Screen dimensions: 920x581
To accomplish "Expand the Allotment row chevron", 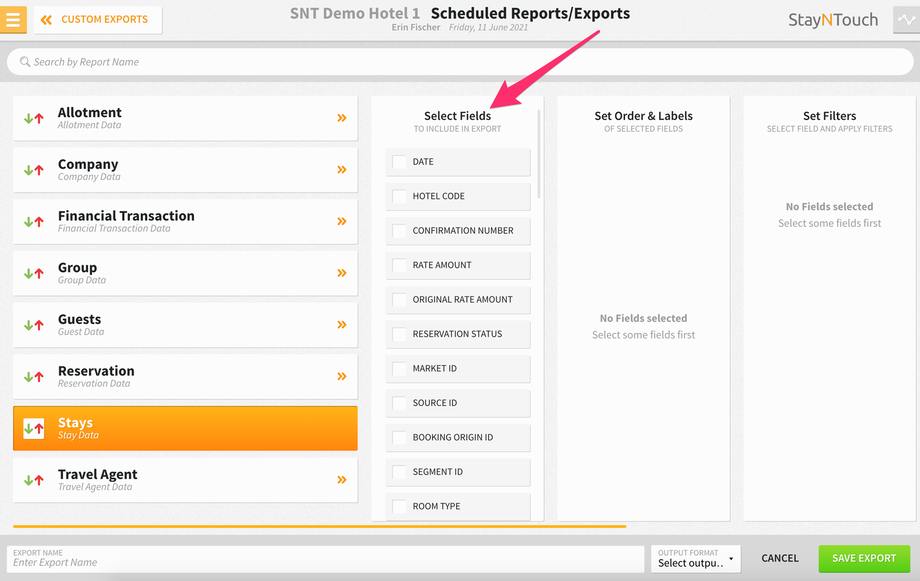I will [x=342, y=118].
